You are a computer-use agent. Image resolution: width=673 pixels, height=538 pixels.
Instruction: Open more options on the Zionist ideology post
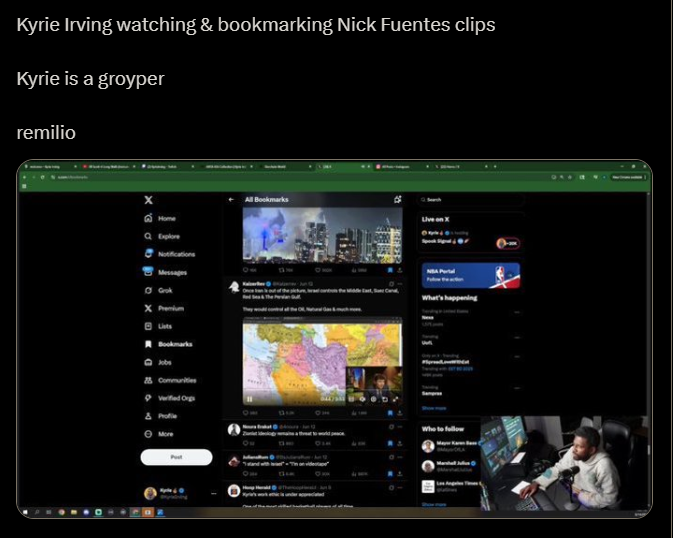(400, 427)
